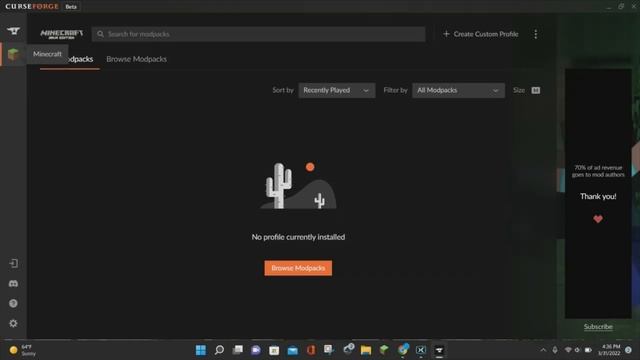
Task: Open the settings gear icon in the sidebar
Action: (13, 323)
